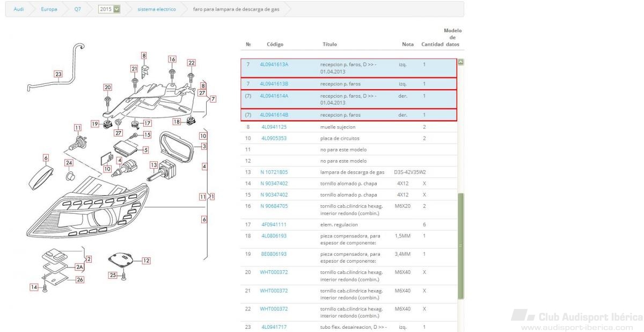Open part code 4F0941111

(x=274, y=225)
